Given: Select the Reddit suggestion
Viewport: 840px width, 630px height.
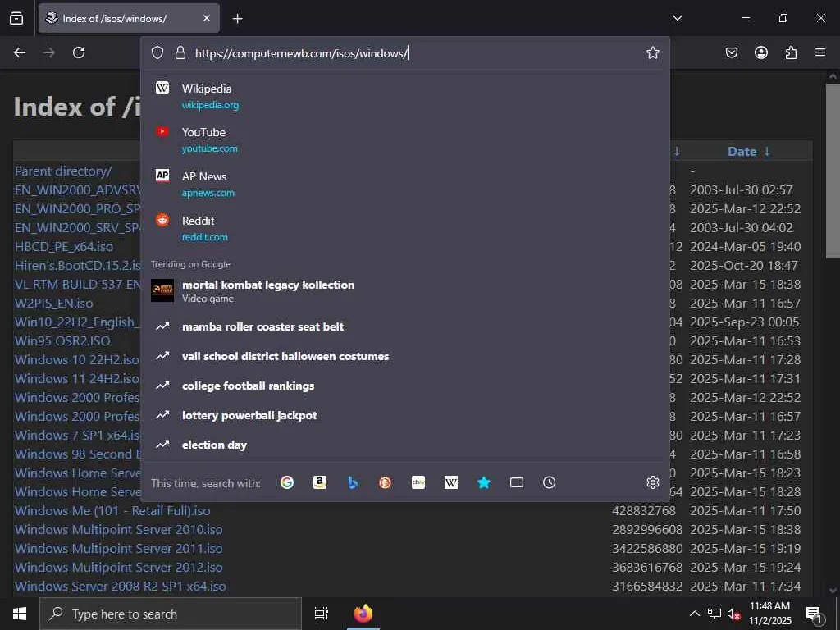Looking at the screenshot, I should click(405, 228).
